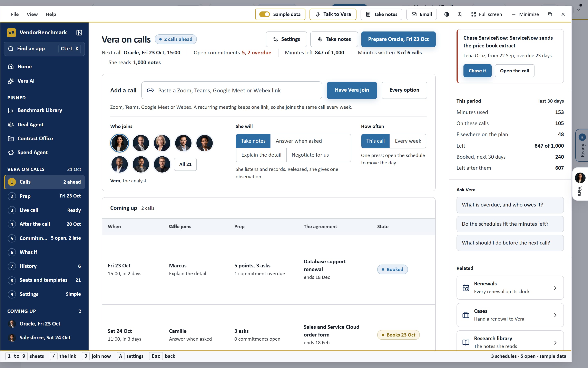
Task: Select Answer when asked option
Action: tap(299, 141)
